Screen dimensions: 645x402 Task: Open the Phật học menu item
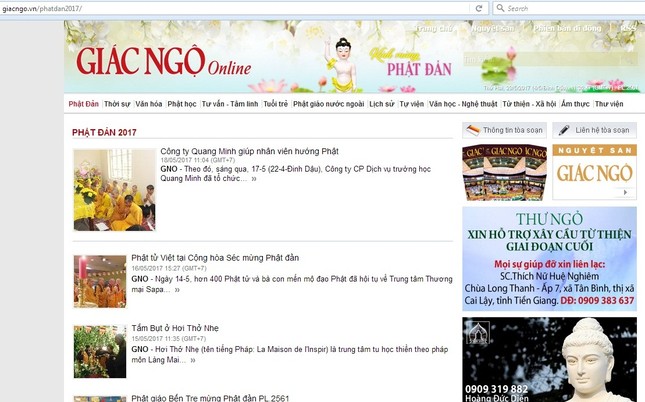pyautogui.click(x=182, y=104)
